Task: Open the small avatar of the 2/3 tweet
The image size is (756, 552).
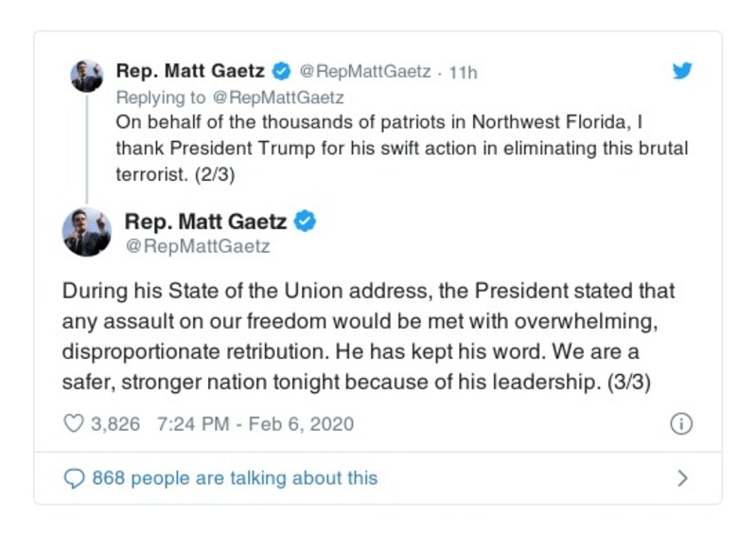Action: pos(86,75)
